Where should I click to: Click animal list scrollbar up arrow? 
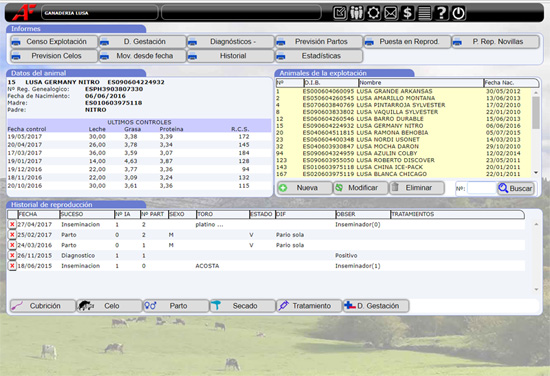click(x=536, y=93)
